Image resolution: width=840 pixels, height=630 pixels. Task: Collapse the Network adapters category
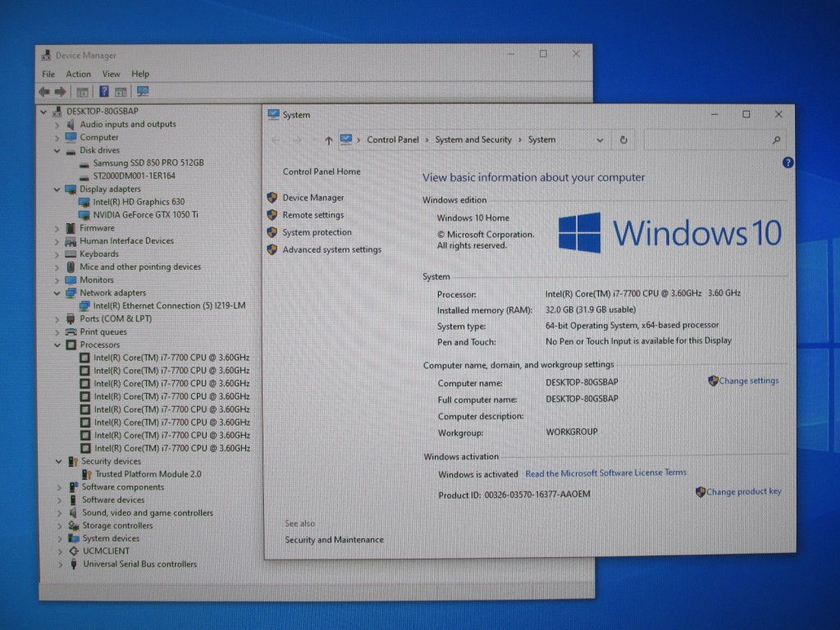[x=57, y=293]
